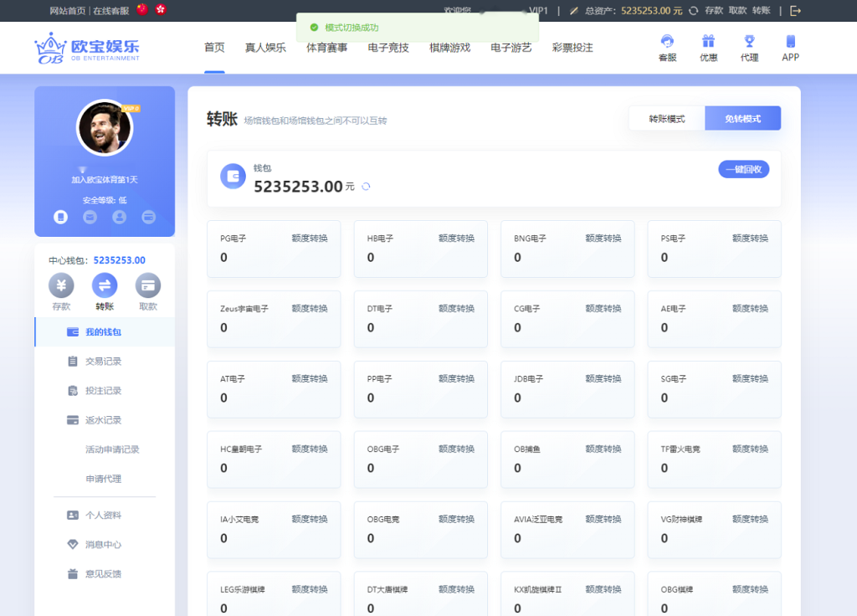Click the customer service (客服) icon
The width and height of the screenshot is (857, 616).
coord(666,48)
